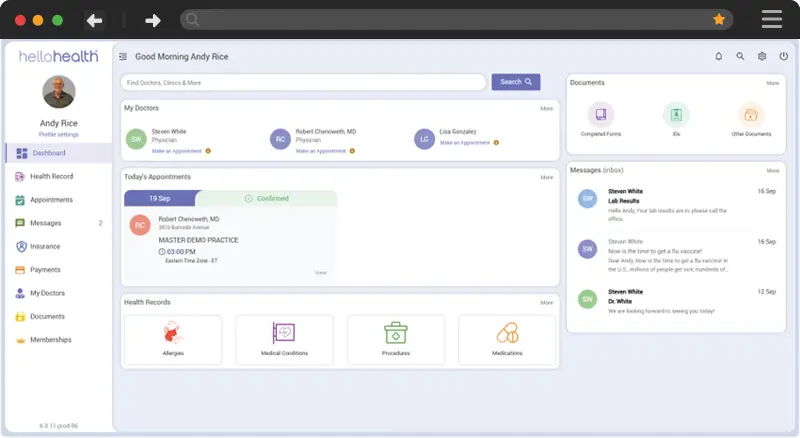
Task: Open the Allergies health record card
Action: pyautogui.click(x=173, y=338)
